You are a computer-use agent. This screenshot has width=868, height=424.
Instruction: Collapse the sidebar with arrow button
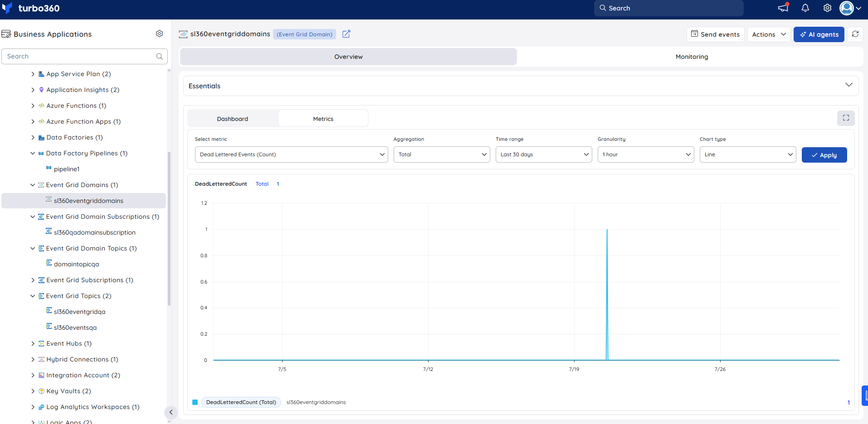(171, 412)
